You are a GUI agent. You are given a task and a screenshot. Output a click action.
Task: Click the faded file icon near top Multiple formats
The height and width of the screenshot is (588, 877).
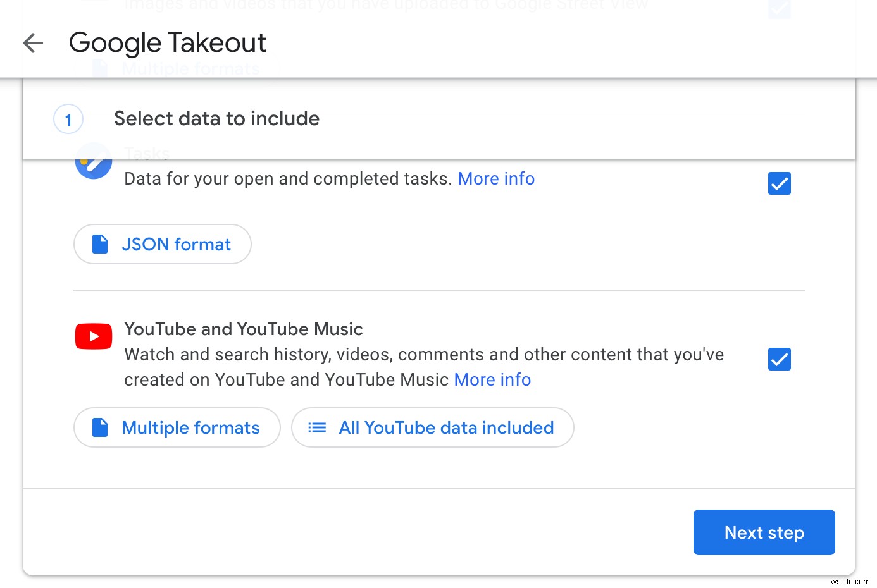point(99,68)
